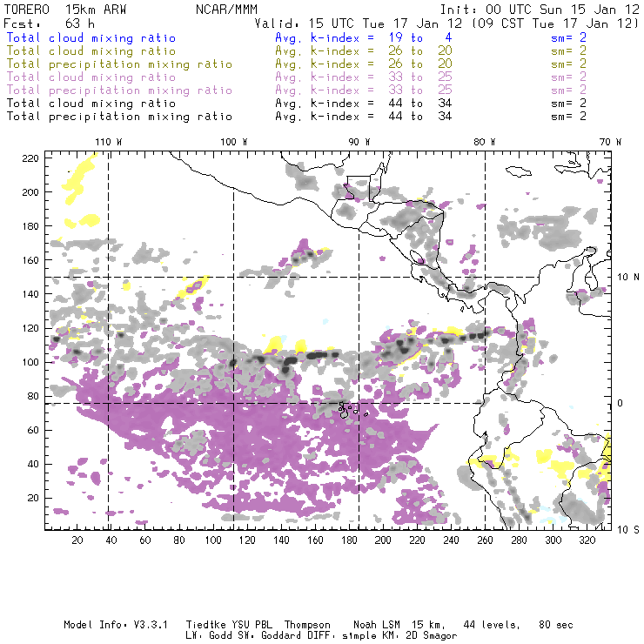Image resolution: width=644 pixels, height=644 pixels.
Task: Click '44 levels,' in the footer
Action: pos(492,625)
